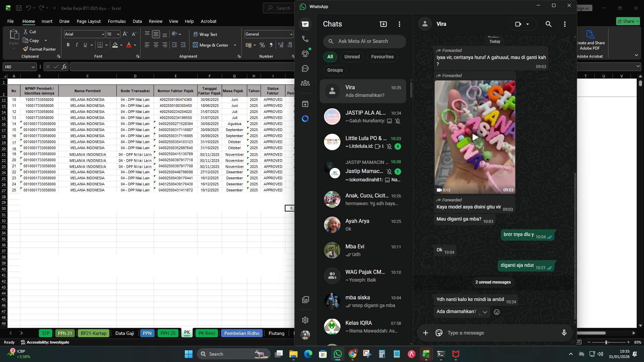
Task: Open WhatsApp Communities panel
Action: [305, 83]
